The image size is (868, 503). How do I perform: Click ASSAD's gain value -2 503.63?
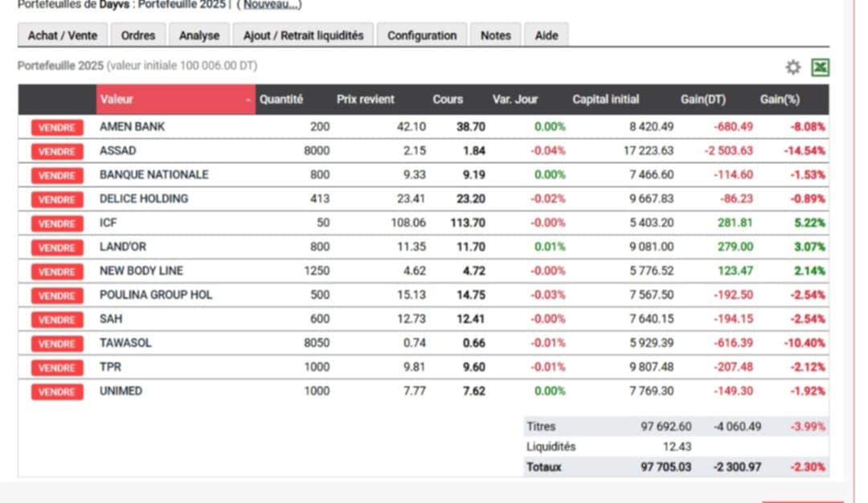click(728, 150)
